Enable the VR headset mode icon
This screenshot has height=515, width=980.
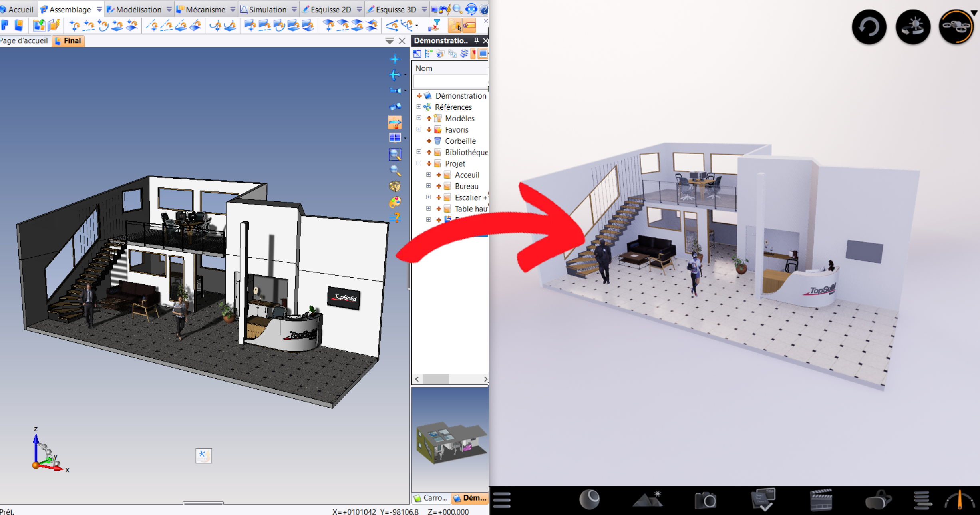tap(878, 500)
